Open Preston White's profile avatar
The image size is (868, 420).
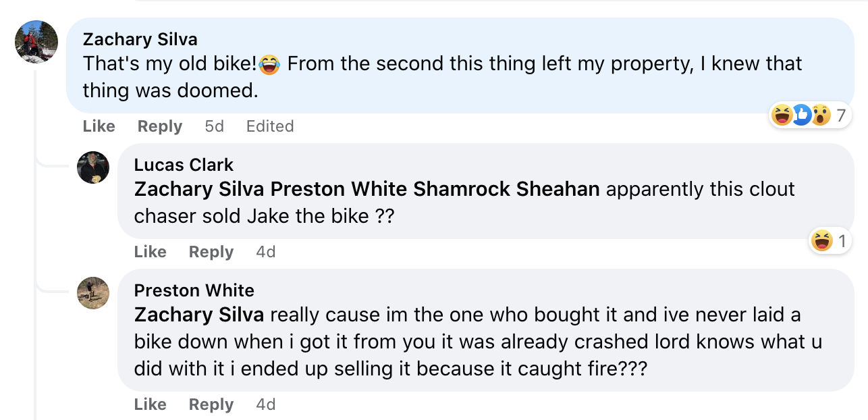tap(93, 293)
